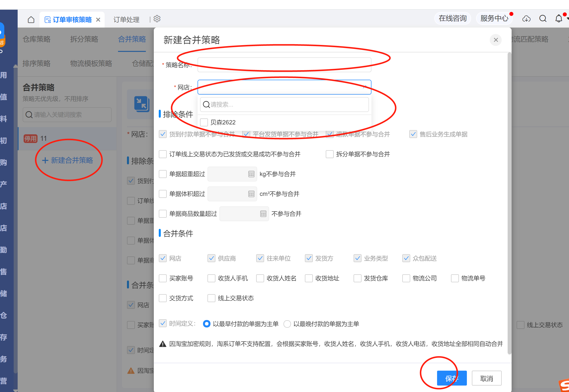Screen dimensions: 569x392
Task: Toggle 众包配送 checkbox
Action: point(406,258)
